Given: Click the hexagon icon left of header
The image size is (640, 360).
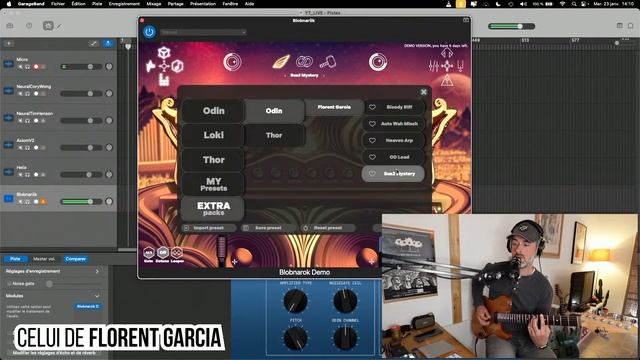Looking at the screenshot, I should click(x=177, y=66).
